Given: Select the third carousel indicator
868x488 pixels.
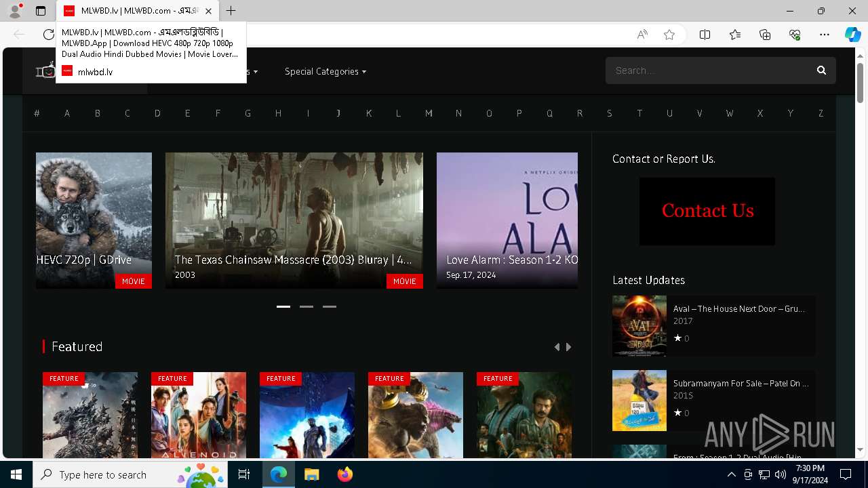Looking at the screenshot, I should [330, 306].
